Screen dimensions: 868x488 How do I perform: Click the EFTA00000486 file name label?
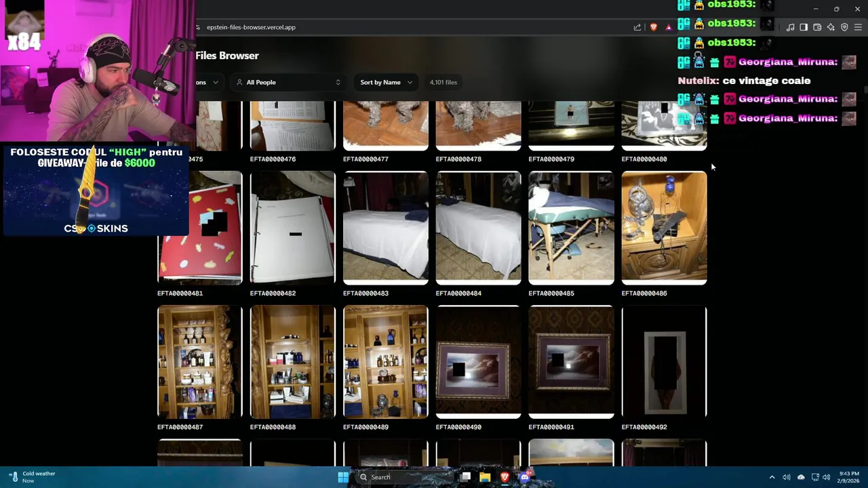(x=644, y=293)
